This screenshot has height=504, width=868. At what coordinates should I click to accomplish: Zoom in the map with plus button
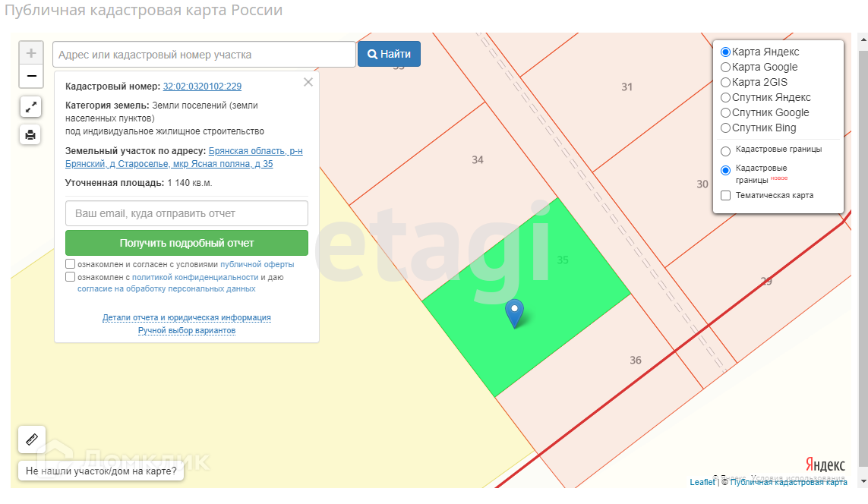point(31,53)
